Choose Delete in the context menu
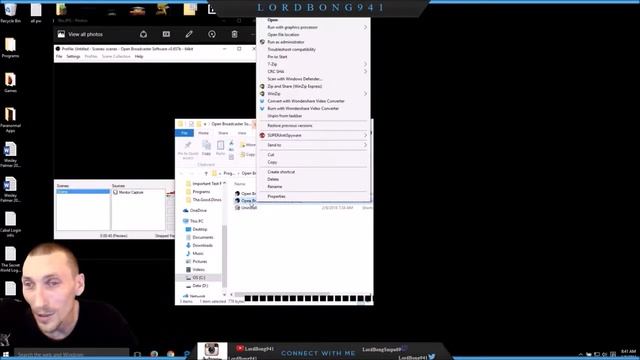The width and height of the screenshot is (640, 360). tap(313, 179)
